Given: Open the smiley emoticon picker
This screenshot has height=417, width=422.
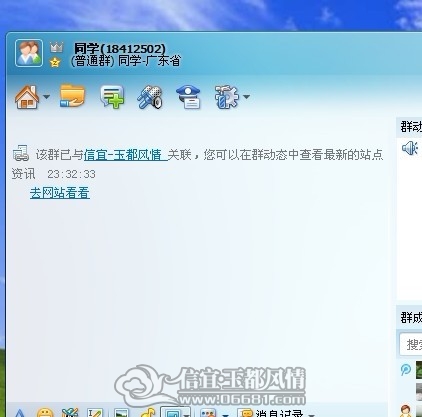Looking at the screenshot, I should [x=45, y=413].
